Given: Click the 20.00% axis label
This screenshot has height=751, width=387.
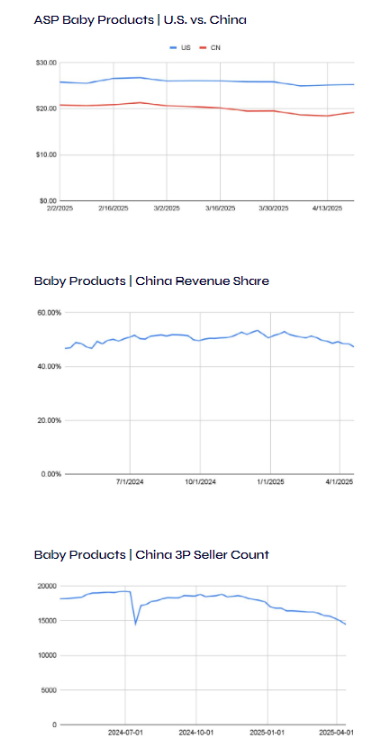Looking at the screenshot, I should [51, 420].
